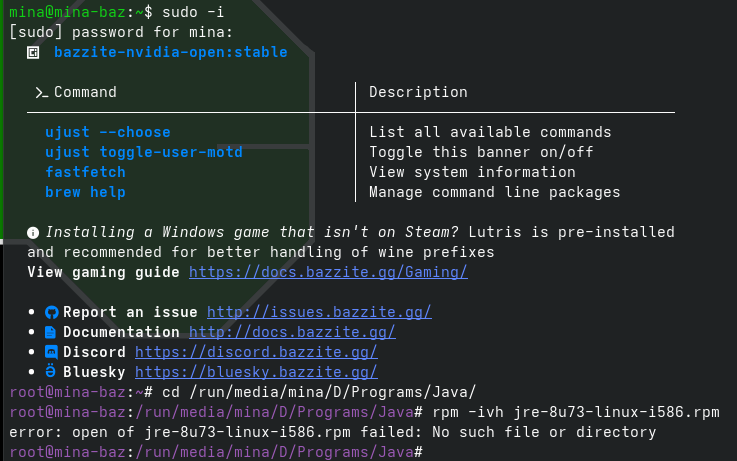The width and height of the screenshot is (737, 461).
Task: Click the 'cd /run/media/mina/D/Programs/Java/' command
Action: click(x=319, y=392)
